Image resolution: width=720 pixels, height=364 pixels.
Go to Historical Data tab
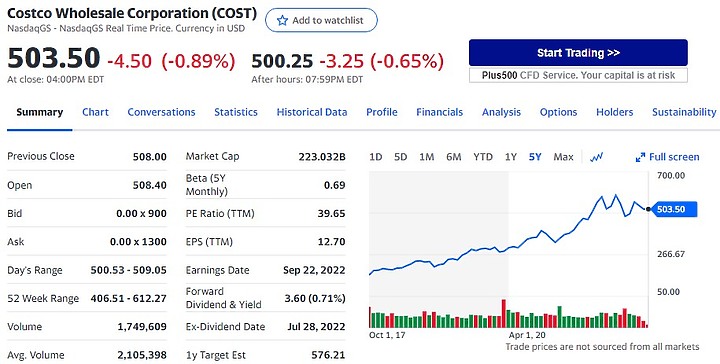pos(312,112)
